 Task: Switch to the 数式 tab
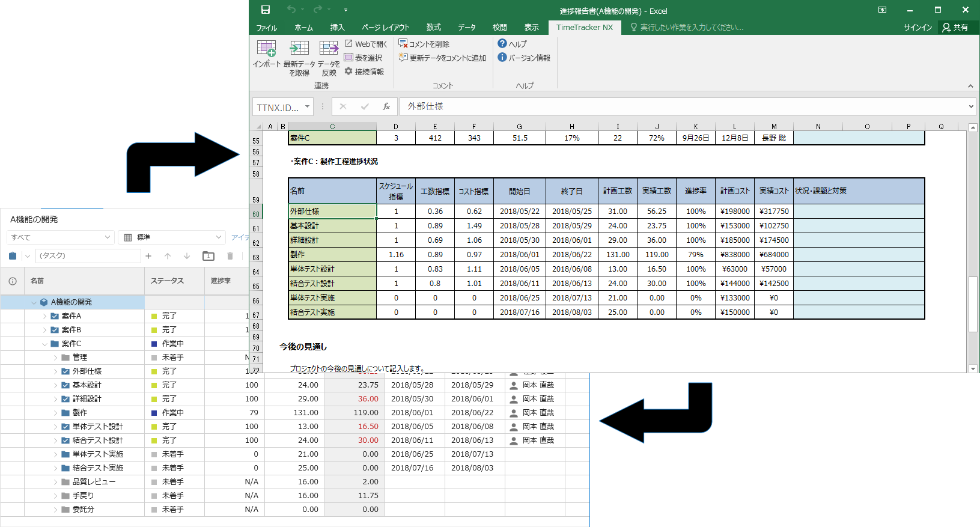(x=433, y=28)
